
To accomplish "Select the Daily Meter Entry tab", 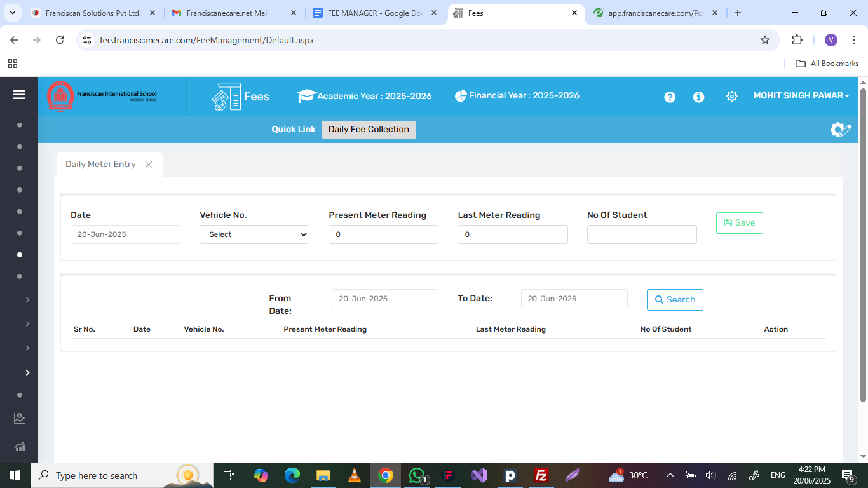I will click(100, 165).
